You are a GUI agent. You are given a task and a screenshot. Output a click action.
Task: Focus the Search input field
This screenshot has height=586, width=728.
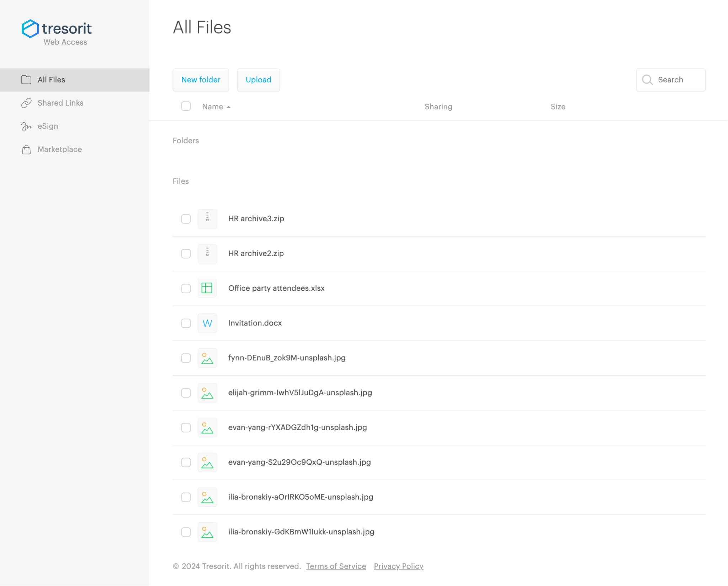tap(671, 80)
